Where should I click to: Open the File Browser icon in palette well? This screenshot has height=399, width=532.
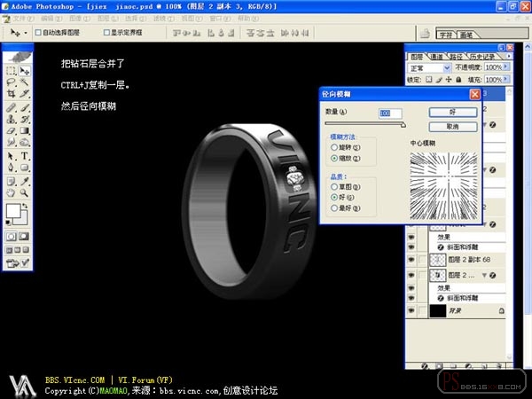tap(425, 34)
